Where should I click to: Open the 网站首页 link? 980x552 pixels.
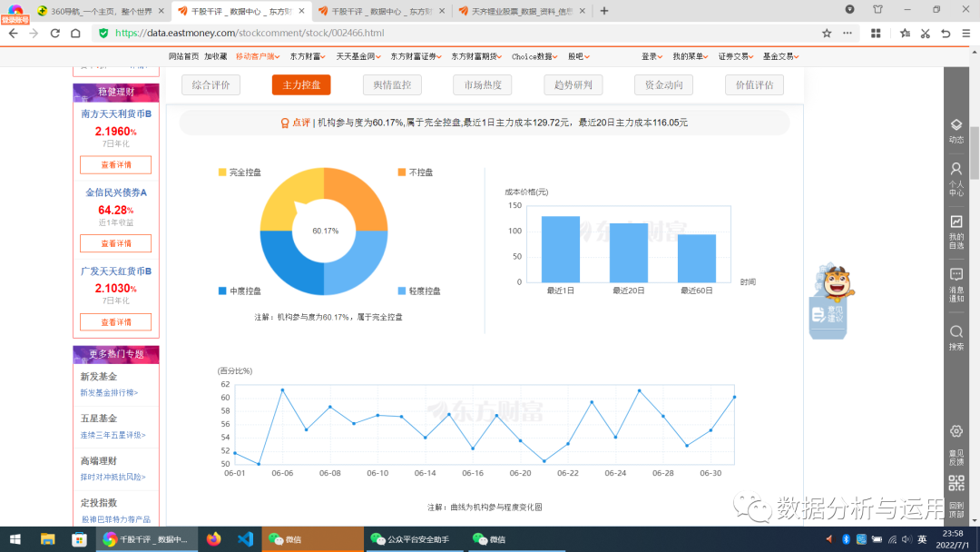pyautogui.click(x=183, y=56)
